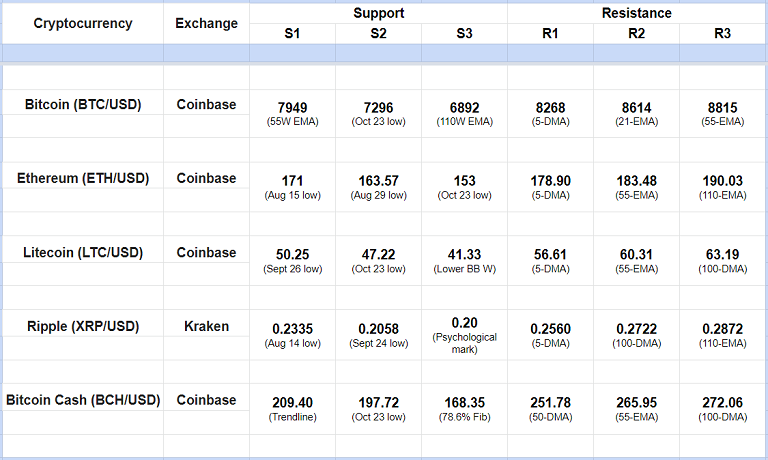This screenshot has width=768, height=460.
Task: Click the Litecoin (LTC/USD) row label
Action: pos(83,252)
